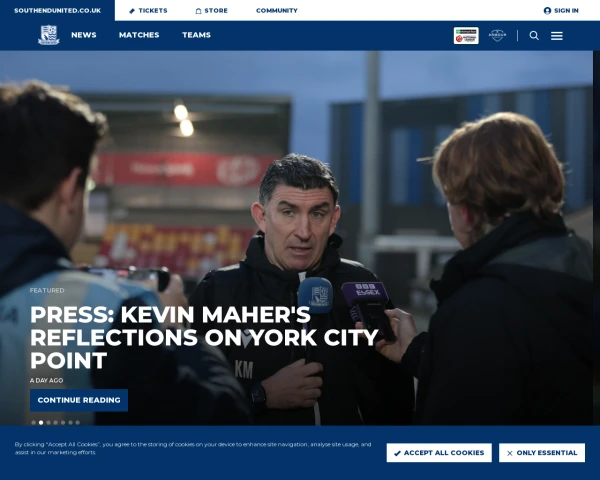The height and width of the screenshot is (480, 600).
Task: Select the third carousel slide dot
Action: (x=48, y=423)
